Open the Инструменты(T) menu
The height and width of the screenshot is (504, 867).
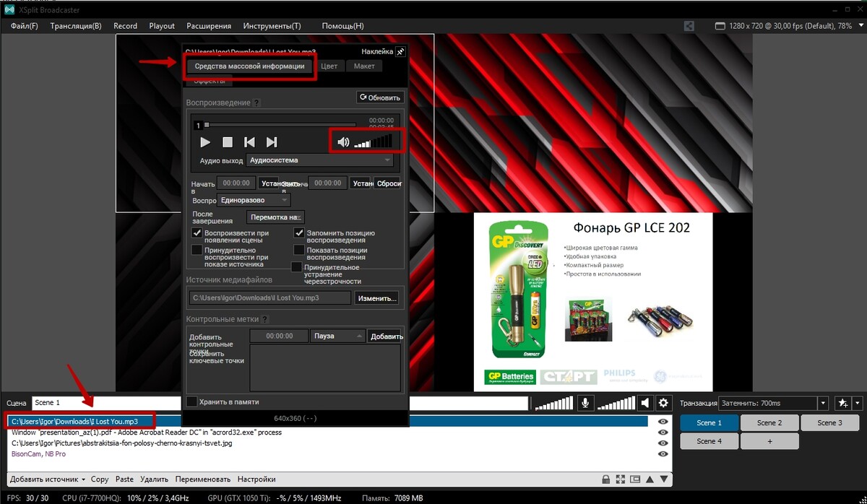pyautogui.click(x=272, y=26)
